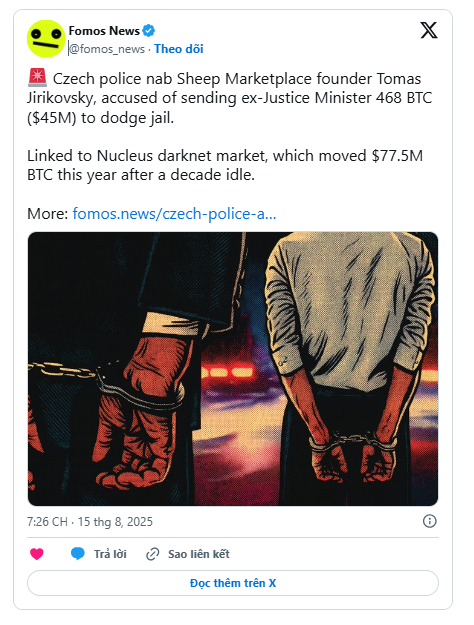Image resolution: width=474 pixels, height=625 pixels.
Task: Open the Fomos News profile avatar
Action: coord(46,39)
